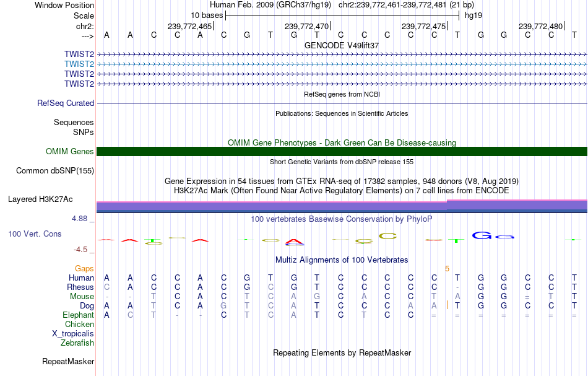Open 100 vertebrates Basewise Conservation by PhyloP title
Screen dimensions: 588x376
[x=342, y=219]
